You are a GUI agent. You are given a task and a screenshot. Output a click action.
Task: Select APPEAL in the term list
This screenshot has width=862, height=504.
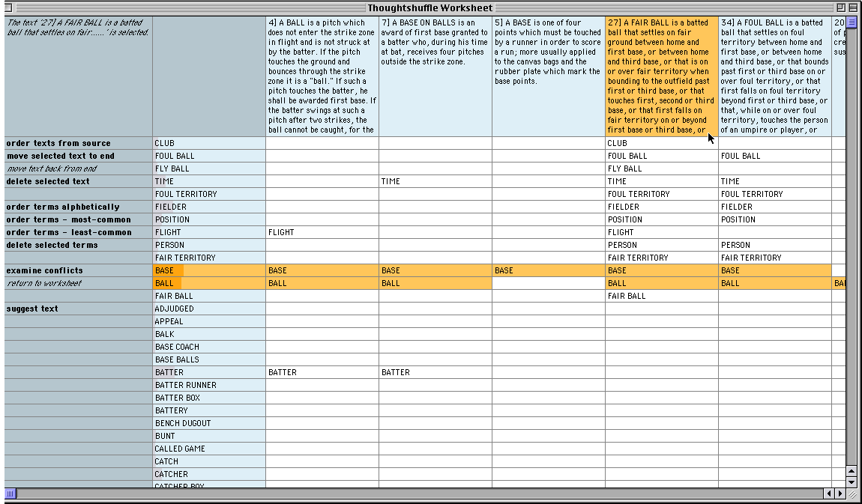point(209,321)
